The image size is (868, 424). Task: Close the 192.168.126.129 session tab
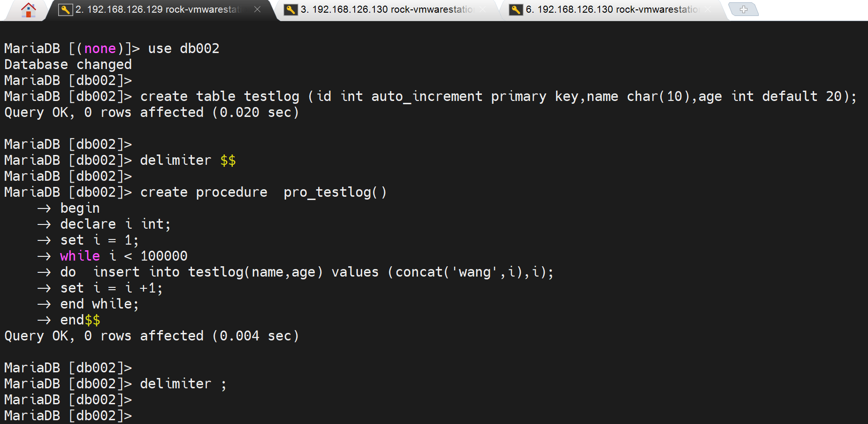click(x=257, y=9)
